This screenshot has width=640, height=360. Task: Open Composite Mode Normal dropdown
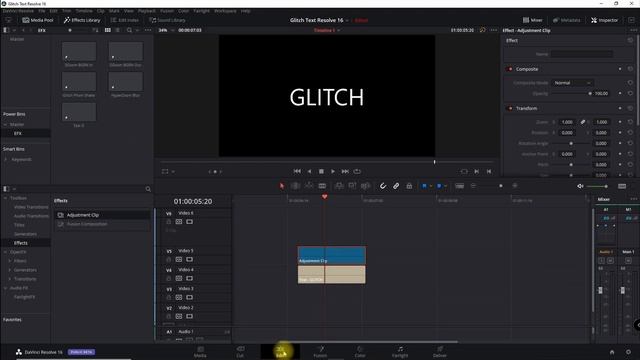(572, 83)
